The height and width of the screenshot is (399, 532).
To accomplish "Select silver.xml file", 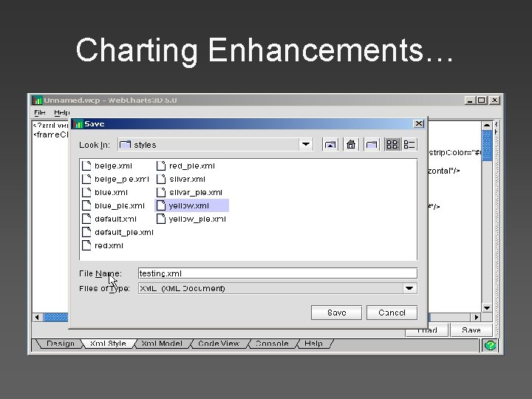I will (181, 179).
